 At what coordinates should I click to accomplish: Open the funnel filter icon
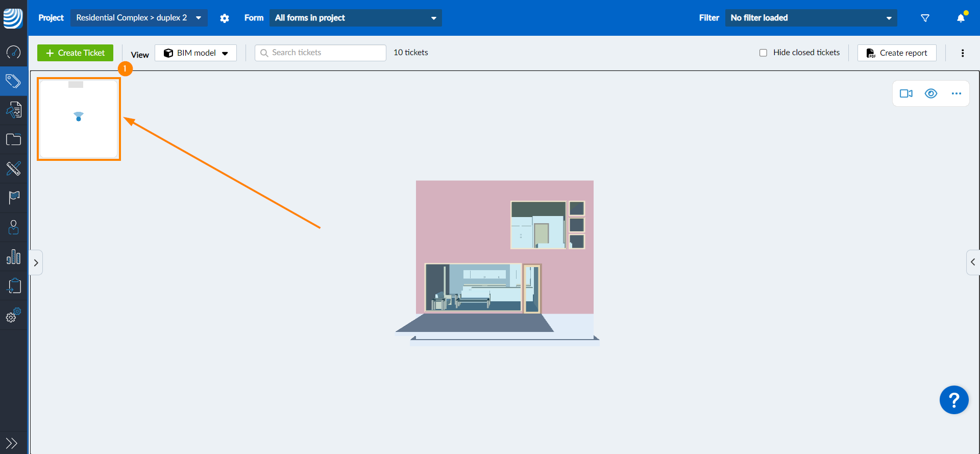click(x=925, y=18)
